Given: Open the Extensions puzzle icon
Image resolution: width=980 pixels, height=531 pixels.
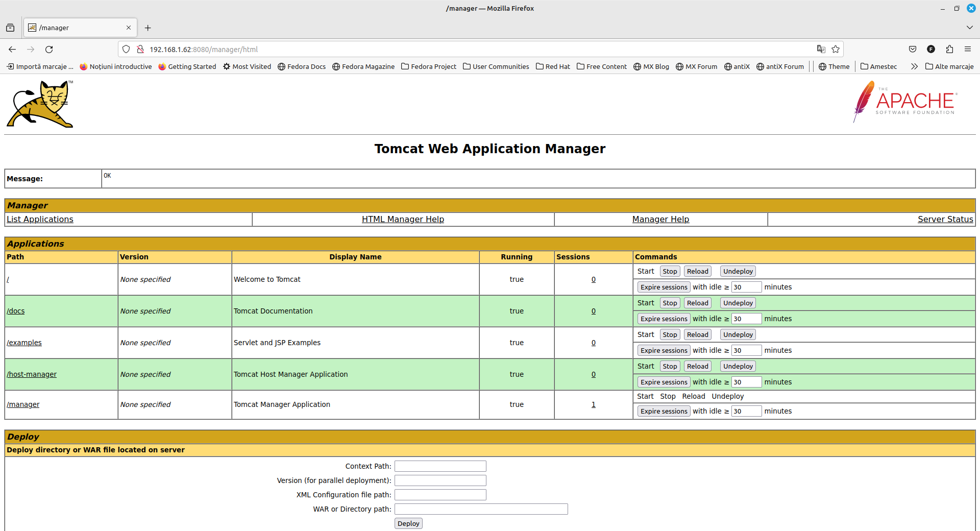Looking at the screenshot, I should point(949,49).
